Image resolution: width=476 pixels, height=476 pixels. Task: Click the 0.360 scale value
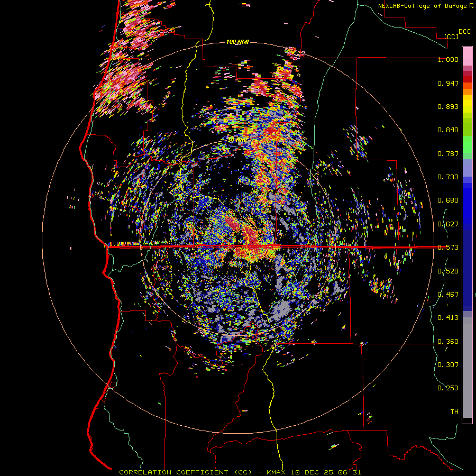click(x=448, y=342)
